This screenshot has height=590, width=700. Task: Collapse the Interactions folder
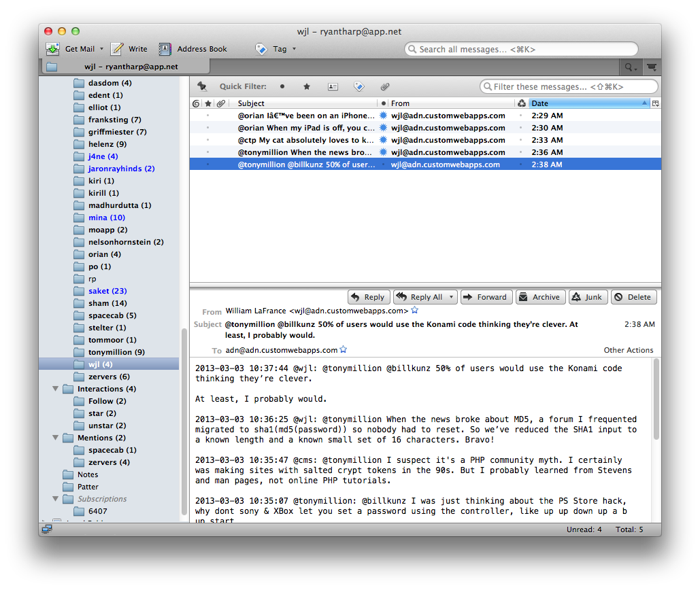(x=55, y=389)
